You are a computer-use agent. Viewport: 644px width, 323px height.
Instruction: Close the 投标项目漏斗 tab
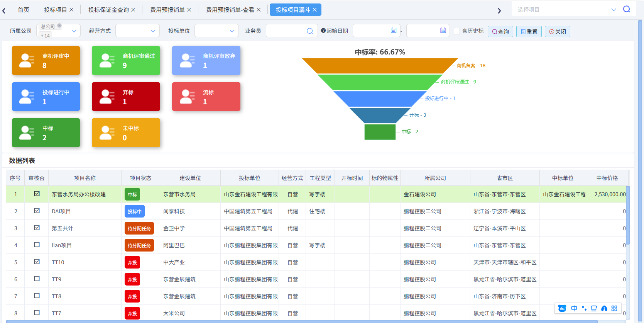(x=314, y=10)
